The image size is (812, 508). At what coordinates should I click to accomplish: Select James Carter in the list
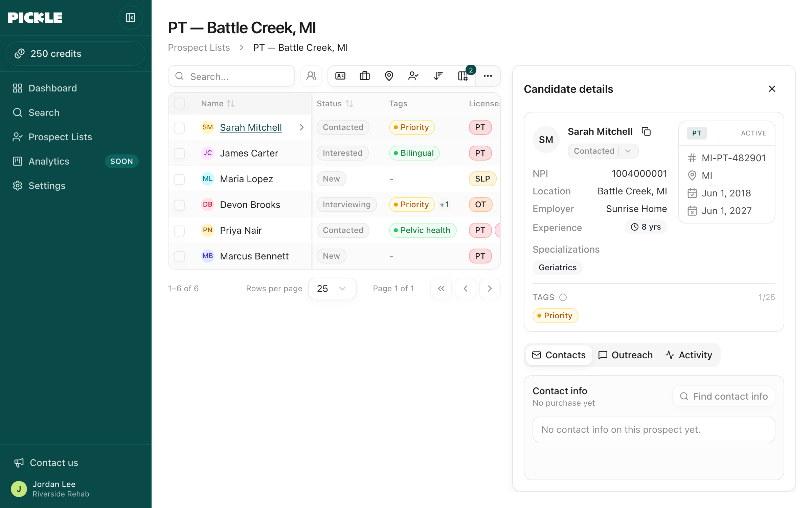pos(249,153)
